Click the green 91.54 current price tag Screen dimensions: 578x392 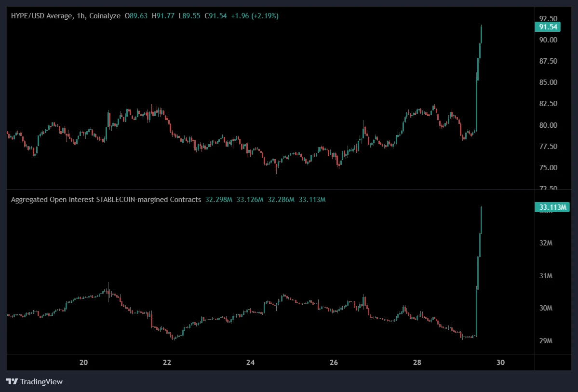[548, 27]
